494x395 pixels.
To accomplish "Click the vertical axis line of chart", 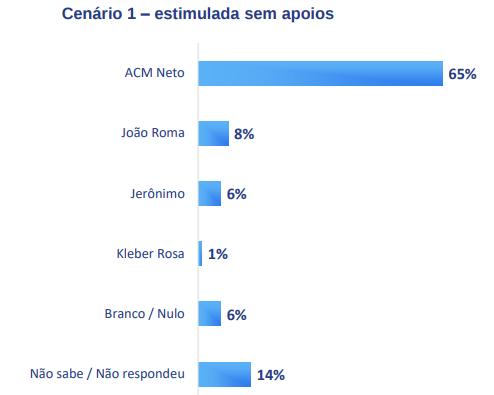I will coord(198,219).
